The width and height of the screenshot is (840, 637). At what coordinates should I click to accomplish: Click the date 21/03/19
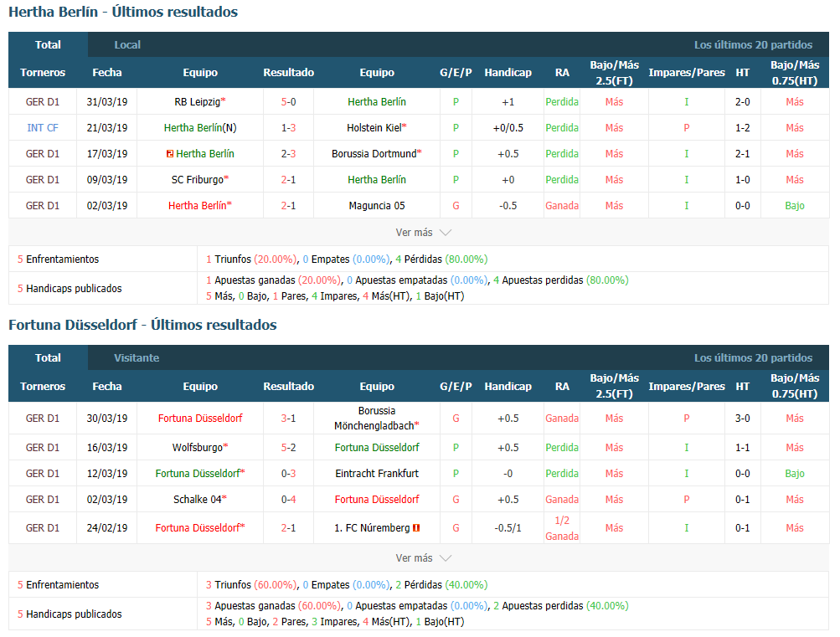coord(107,128)
